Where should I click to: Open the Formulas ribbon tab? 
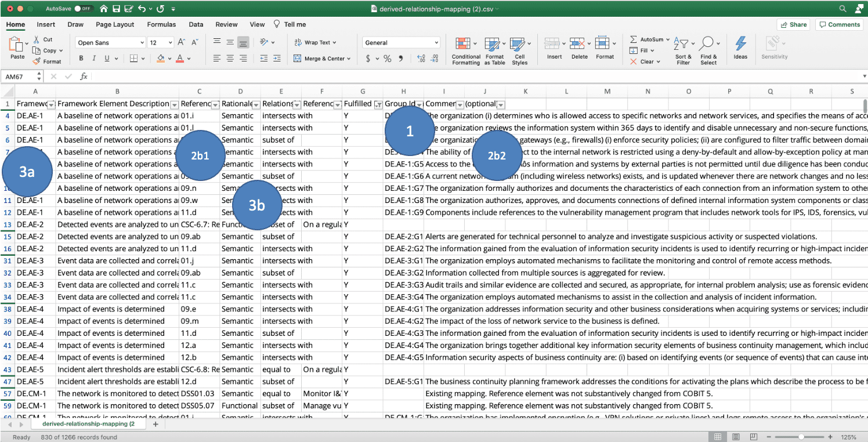click(161, 24)
